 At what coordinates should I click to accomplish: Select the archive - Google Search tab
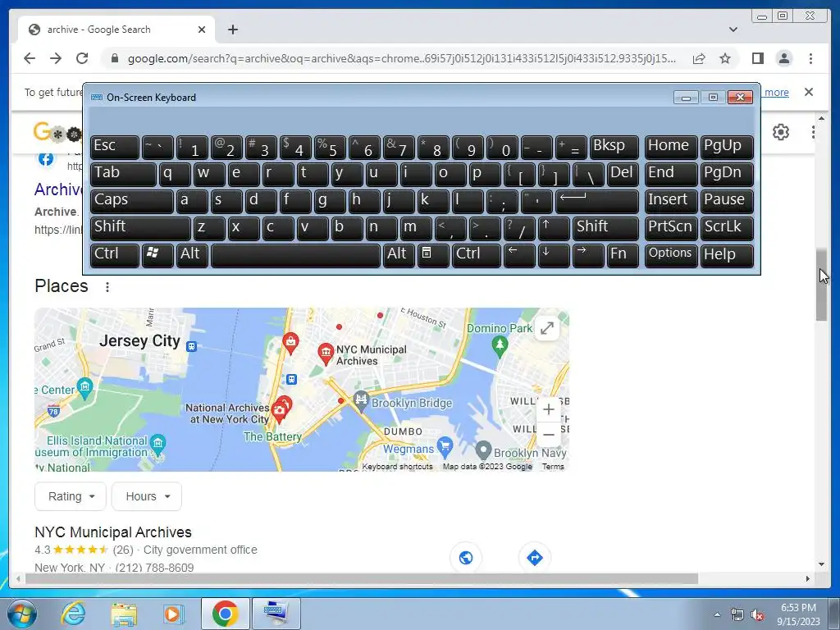(115, 30)
